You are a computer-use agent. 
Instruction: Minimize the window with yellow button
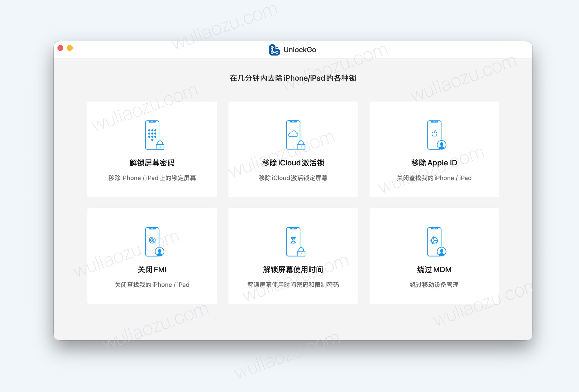[70, 48]
